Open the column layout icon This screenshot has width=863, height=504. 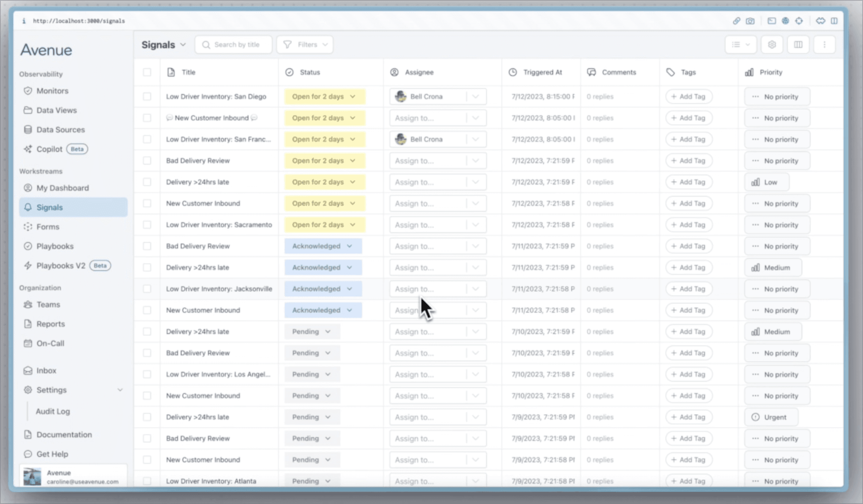pyautogui.click(x=798, y=45)
